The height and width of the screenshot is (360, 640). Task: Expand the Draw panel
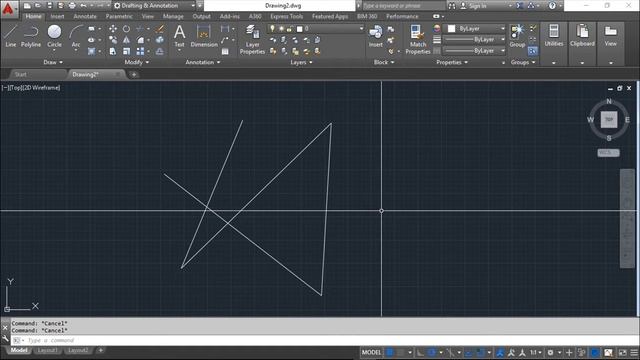coord(53,62)
